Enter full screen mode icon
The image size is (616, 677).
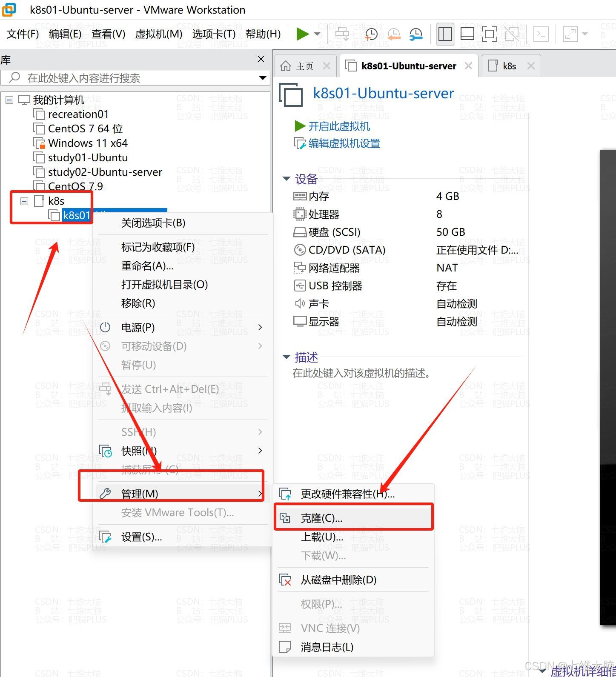(490, 34)
